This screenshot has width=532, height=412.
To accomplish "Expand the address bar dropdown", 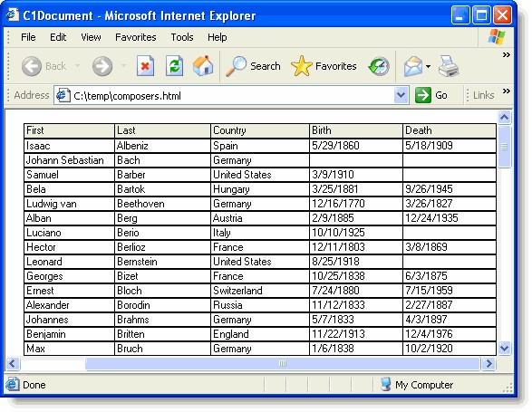I will coord(401,95).
